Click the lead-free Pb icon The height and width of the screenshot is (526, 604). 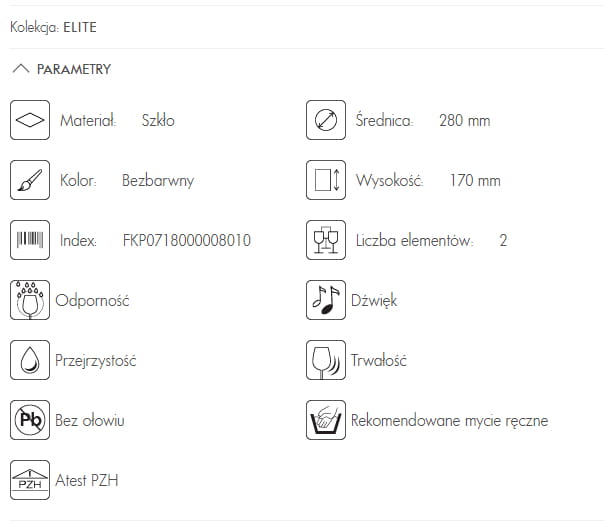30,420
